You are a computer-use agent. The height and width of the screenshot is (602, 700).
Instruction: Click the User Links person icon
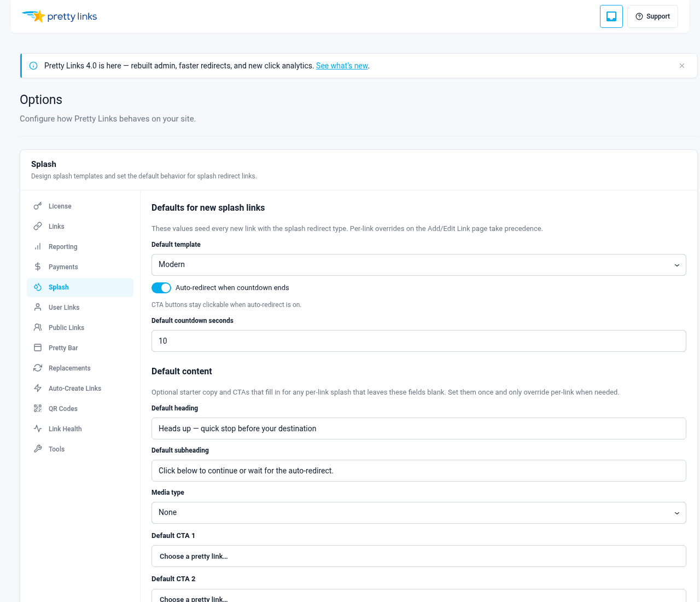click(38, 308)
